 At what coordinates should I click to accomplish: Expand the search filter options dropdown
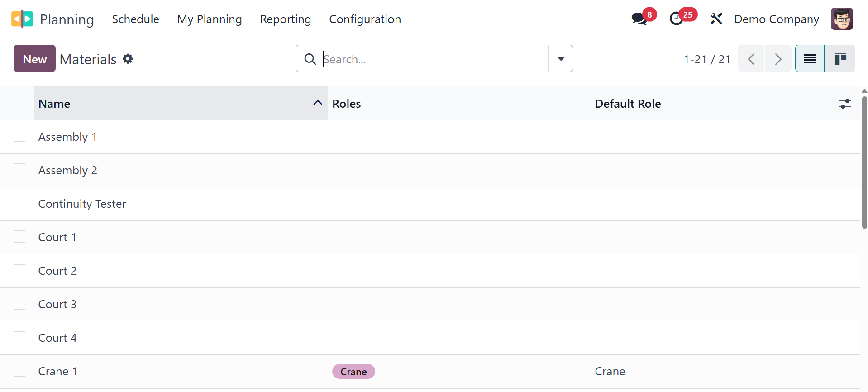pyautogui.click(x=561, y=59)
